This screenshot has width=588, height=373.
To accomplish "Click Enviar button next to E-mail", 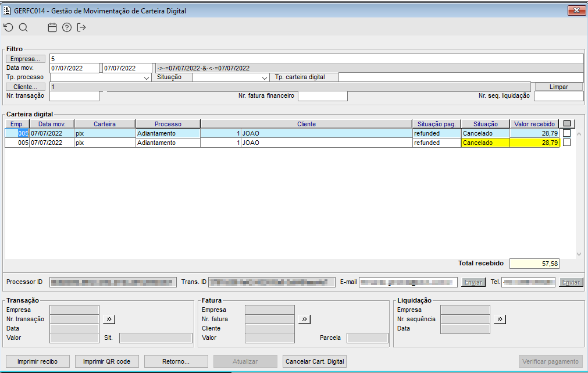I will (x=473, y=282).
